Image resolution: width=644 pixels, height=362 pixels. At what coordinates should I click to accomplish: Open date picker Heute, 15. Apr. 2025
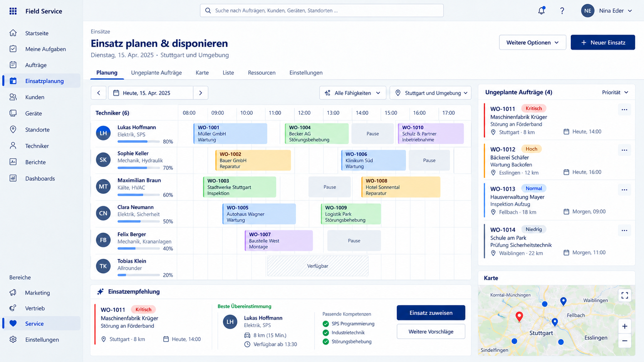151,93
